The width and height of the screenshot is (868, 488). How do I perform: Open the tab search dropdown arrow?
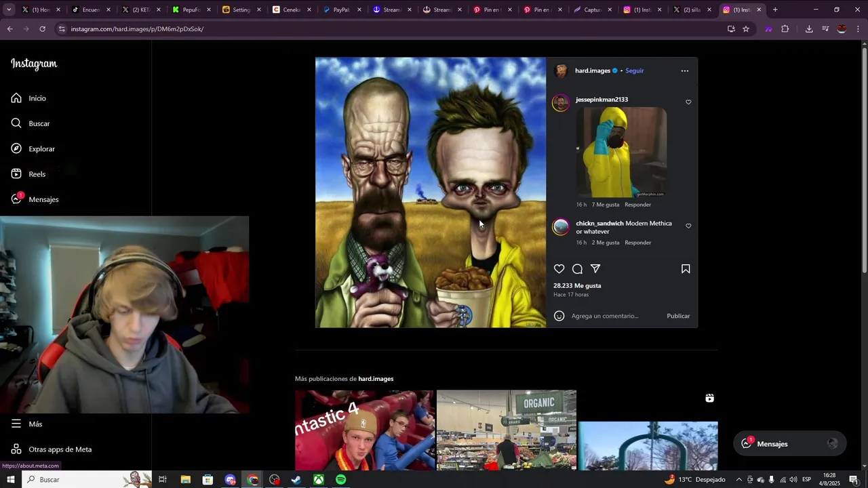[x=9, y=9]
